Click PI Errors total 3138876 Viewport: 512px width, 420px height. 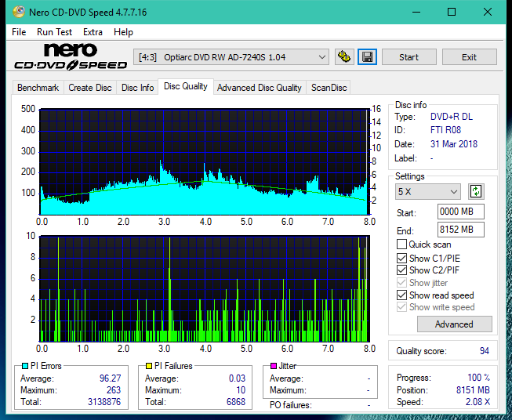[104, 402]
